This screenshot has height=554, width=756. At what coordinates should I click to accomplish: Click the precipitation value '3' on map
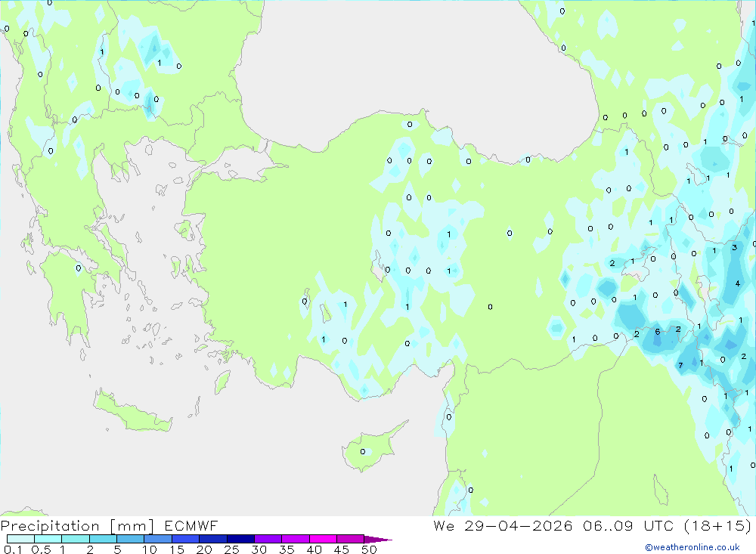[734, 247]
